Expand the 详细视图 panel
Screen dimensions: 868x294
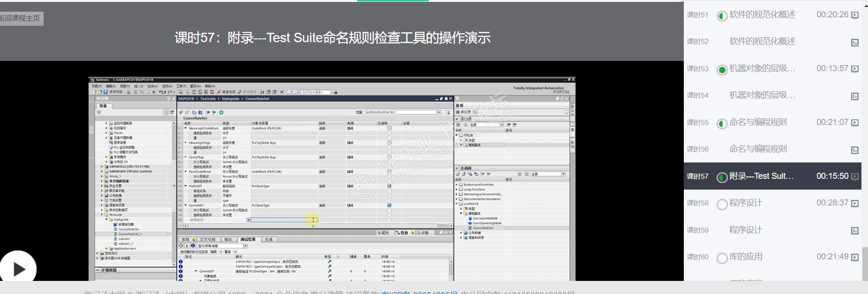pos(97,270)
